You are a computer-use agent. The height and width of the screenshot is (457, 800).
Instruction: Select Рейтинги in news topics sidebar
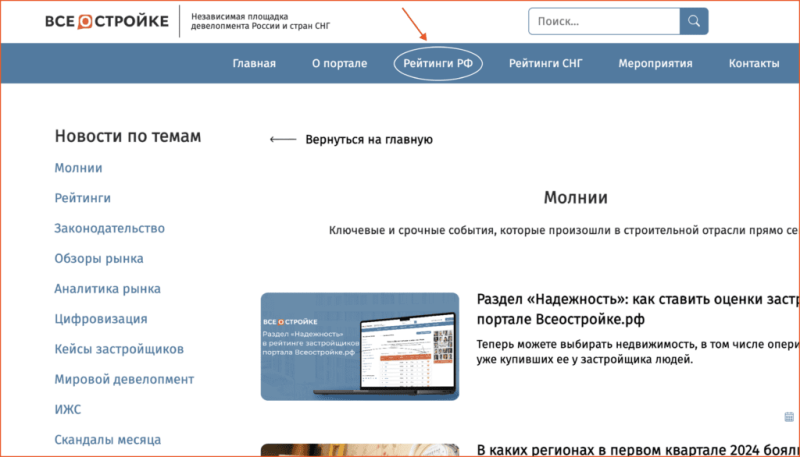click(83, 198)
